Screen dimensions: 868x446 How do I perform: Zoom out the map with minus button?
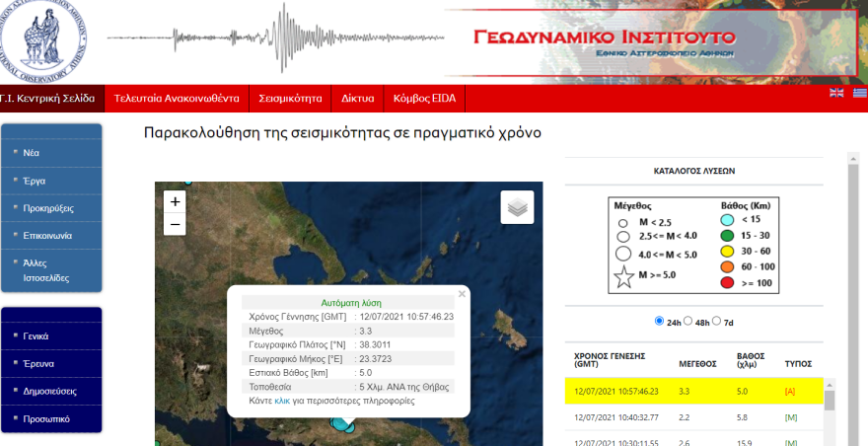pos(175,224)
